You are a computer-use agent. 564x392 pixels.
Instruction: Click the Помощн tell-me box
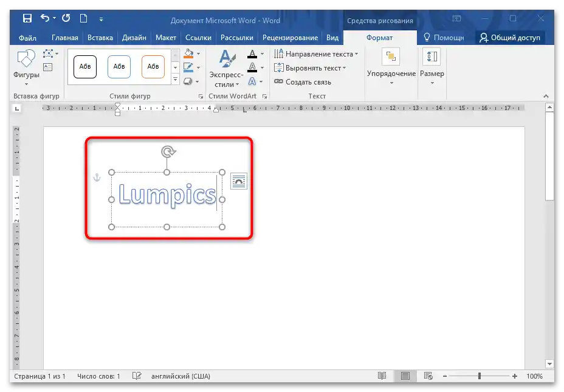click(444, 38)
